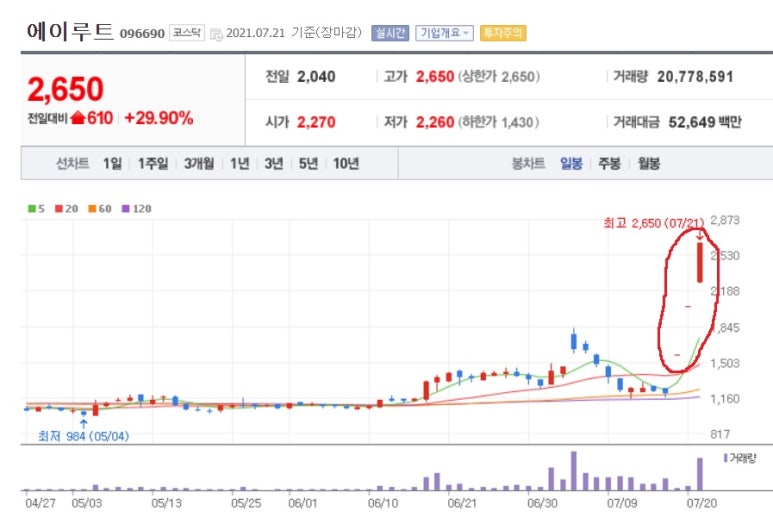Click the 최고 2,650 (07/21) chart label

(654, 223)
